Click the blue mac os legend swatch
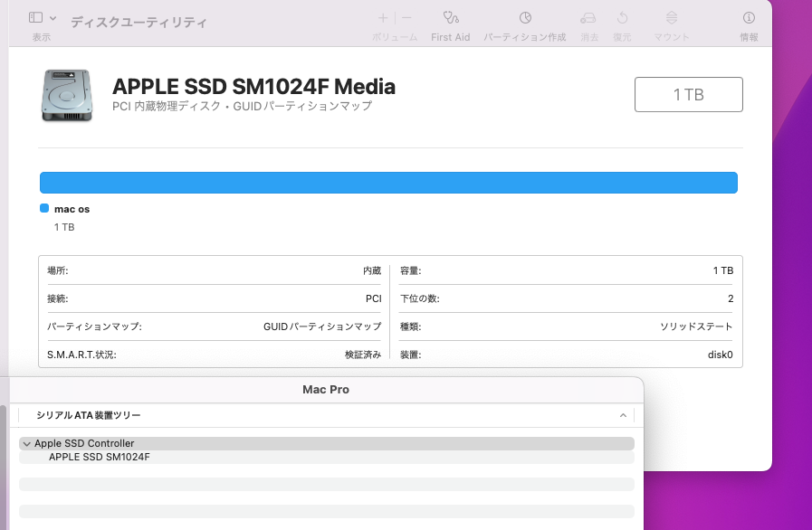 click(x=44, y=209)
